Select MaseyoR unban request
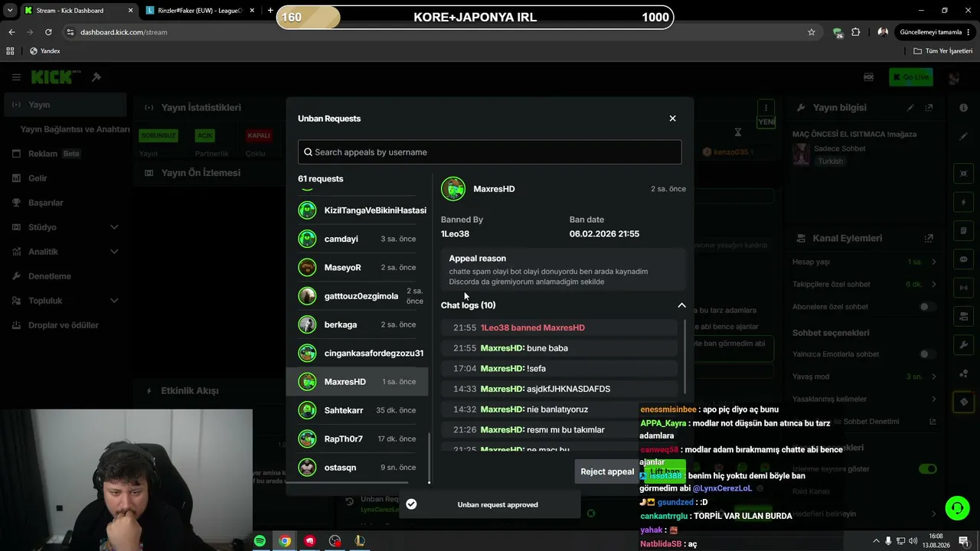Image resolution: width=980 pixels, height=551 pixels. coord(357,267)
